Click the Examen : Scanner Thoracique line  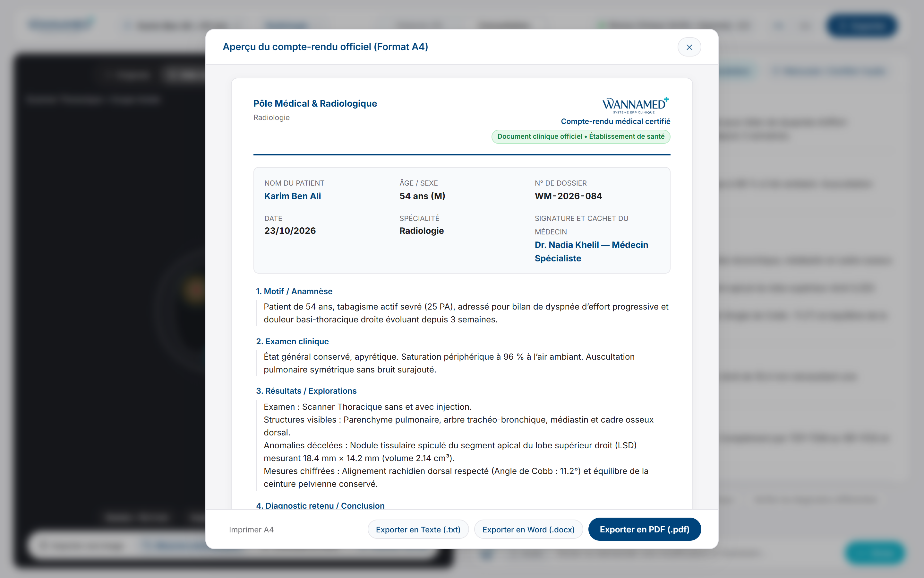pos(368,407)
